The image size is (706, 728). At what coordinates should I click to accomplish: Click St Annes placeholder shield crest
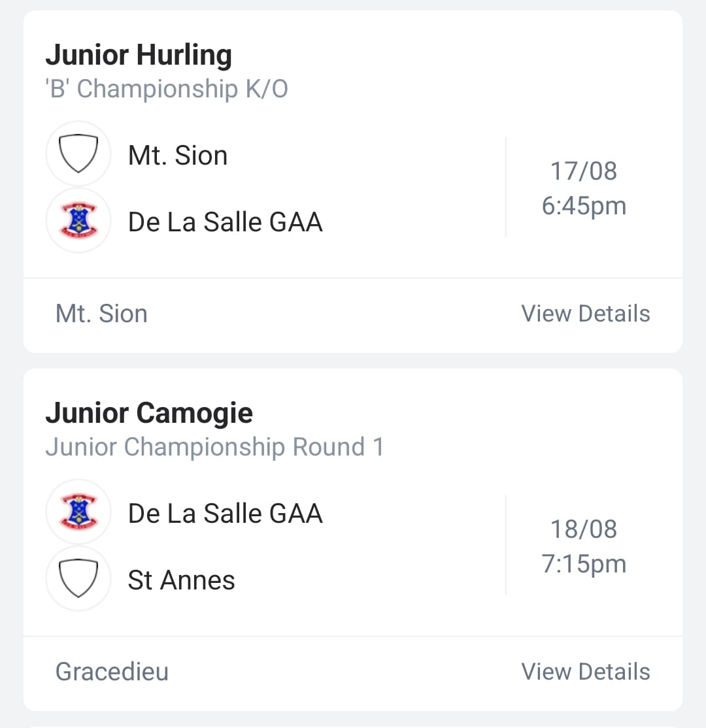pyautogui.click(x=78, y=578)
